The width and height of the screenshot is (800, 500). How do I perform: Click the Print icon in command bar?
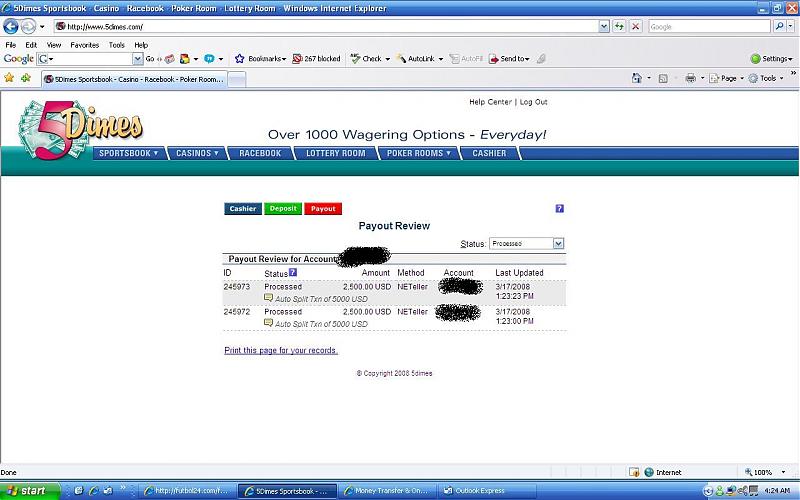tap(690, 78)
